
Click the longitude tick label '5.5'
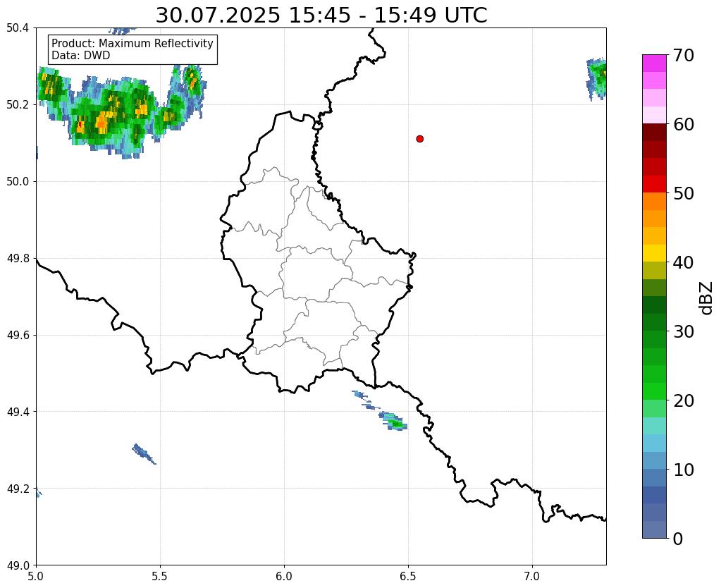click(160, 577)
